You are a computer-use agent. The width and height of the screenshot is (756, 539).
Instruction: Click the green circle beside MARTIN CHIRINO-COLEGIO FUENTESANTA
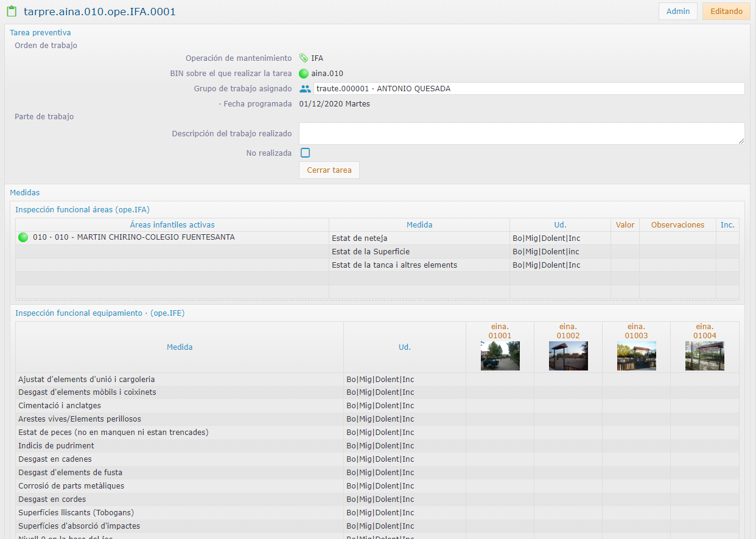[23, 237]
